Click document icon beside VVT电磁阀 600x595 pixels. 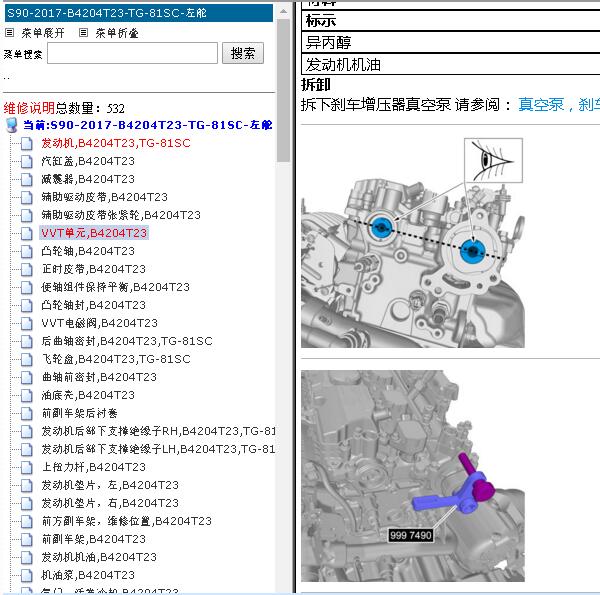click(26, 323)
